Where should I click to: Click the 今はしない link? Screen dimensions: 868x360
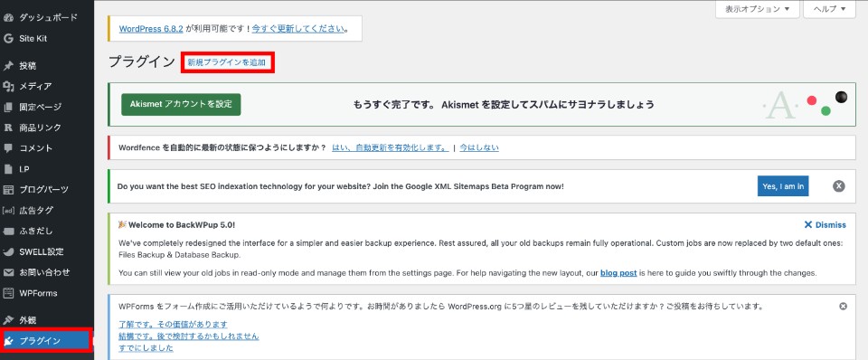click(x=479, y=147)
